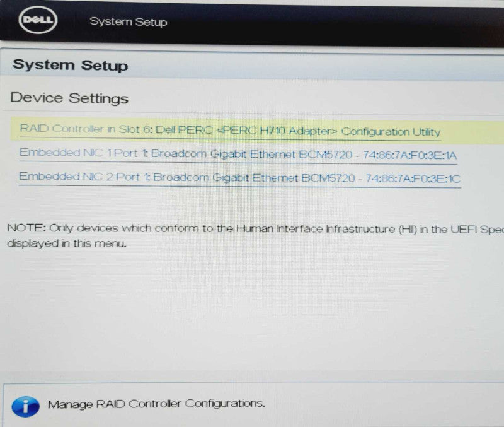
Task: Click the blue info icon
Action: [25, 406]
